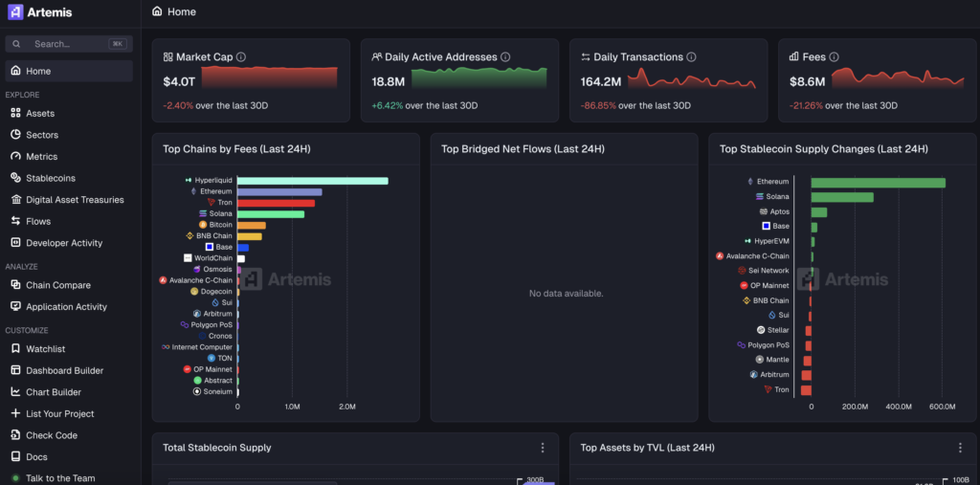Click the HyperEVM label in stablecoin chart
This screenshot has height=485, width=980.
[x=772, y=241]
